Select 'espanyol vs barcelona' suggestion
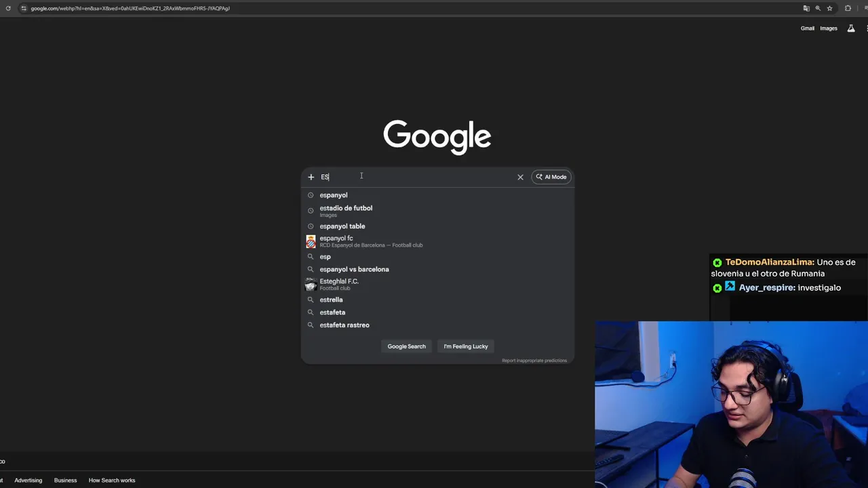This screenshot has height=488, width=868. pyautogui.click(x=437, y=269)
